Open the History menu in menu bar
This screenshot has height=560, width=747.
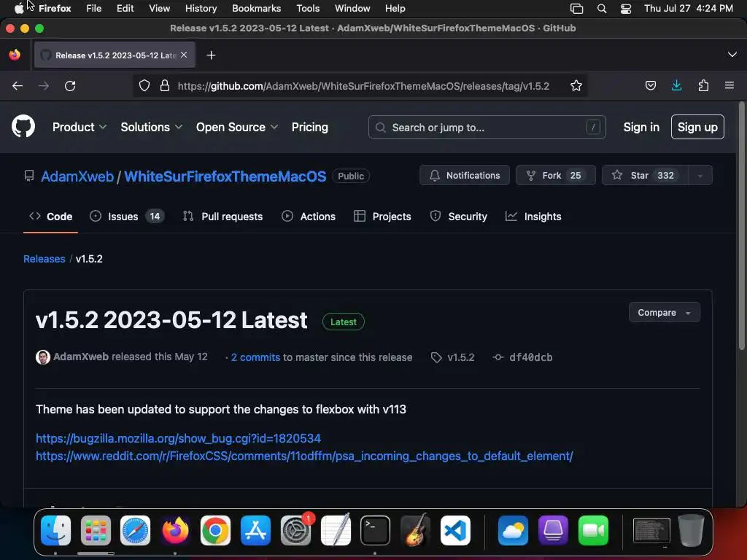click(201, 8)
